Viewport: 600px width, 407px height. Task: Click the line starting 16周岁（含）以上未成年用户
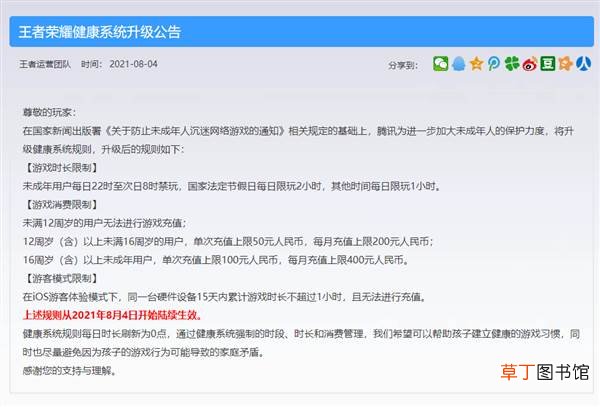coord(215,260)
